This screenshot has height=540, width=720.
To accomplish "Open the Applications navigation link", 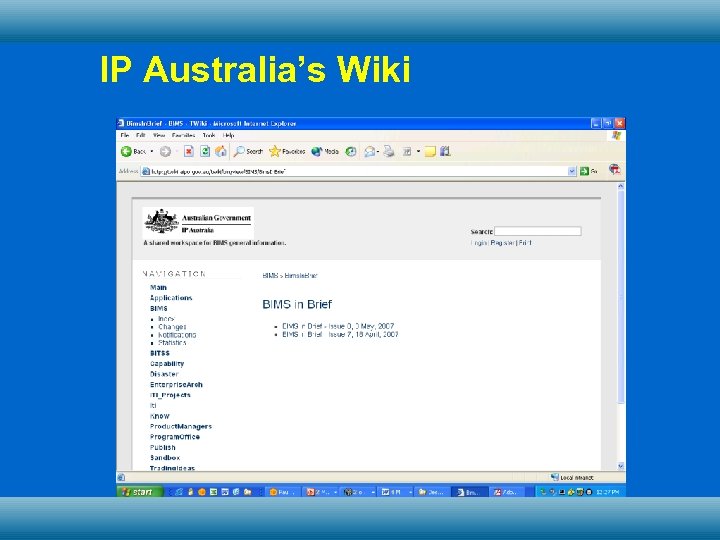I will click(x=171, y=298).
